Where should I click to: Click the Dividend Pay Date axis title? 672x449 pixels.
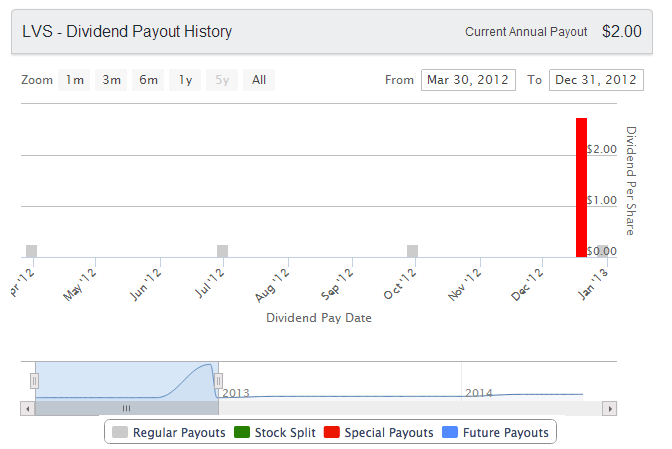[319, 318]
